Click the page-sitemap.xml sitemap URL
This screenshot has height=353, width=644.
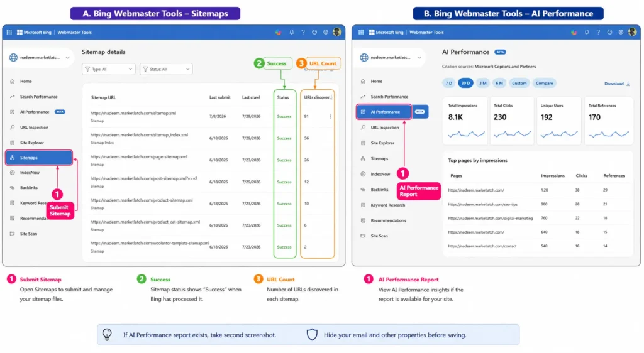139,156
